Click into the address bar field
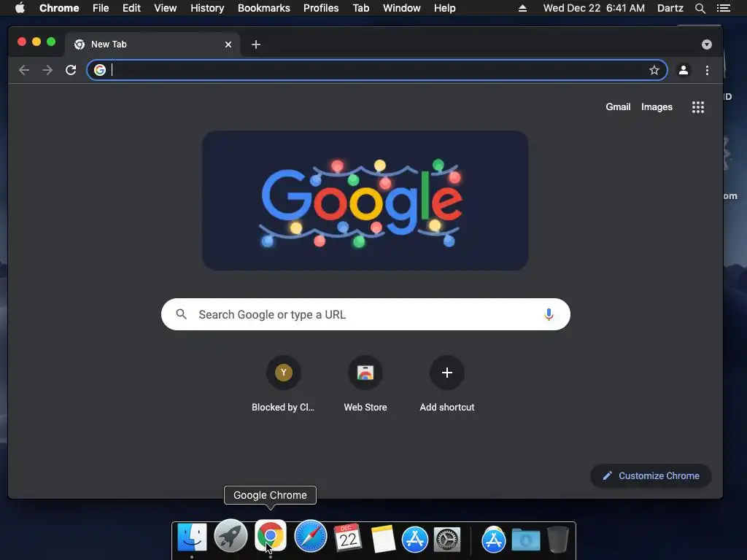Screen dimensions: 747x560 click(376, 71)
